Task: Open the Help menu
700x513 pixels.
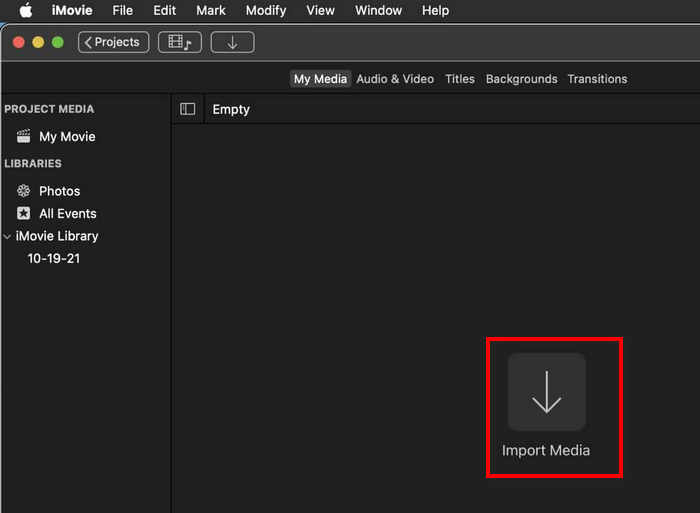Action: pos(435,10)
